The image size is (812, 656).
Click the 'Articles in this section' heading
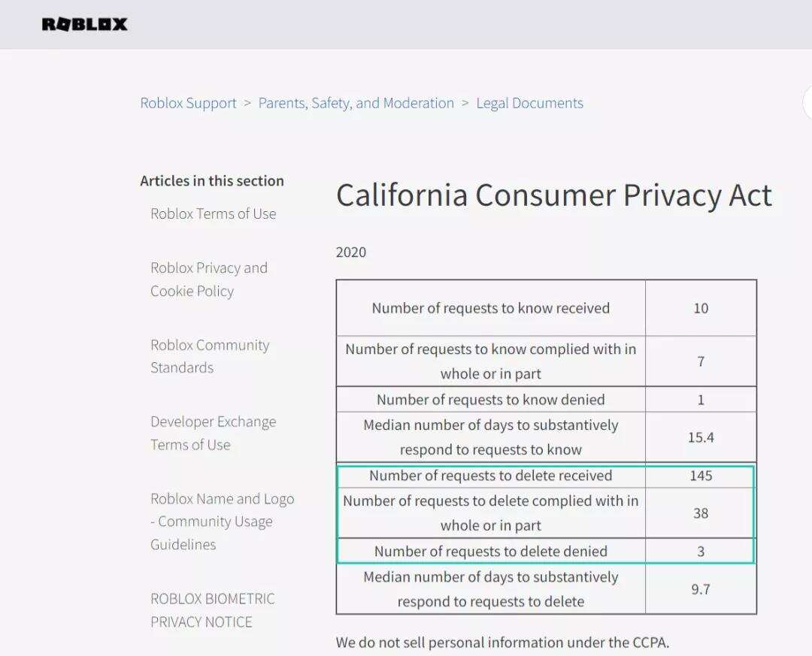pyautogui.click(x=212, y=180)
